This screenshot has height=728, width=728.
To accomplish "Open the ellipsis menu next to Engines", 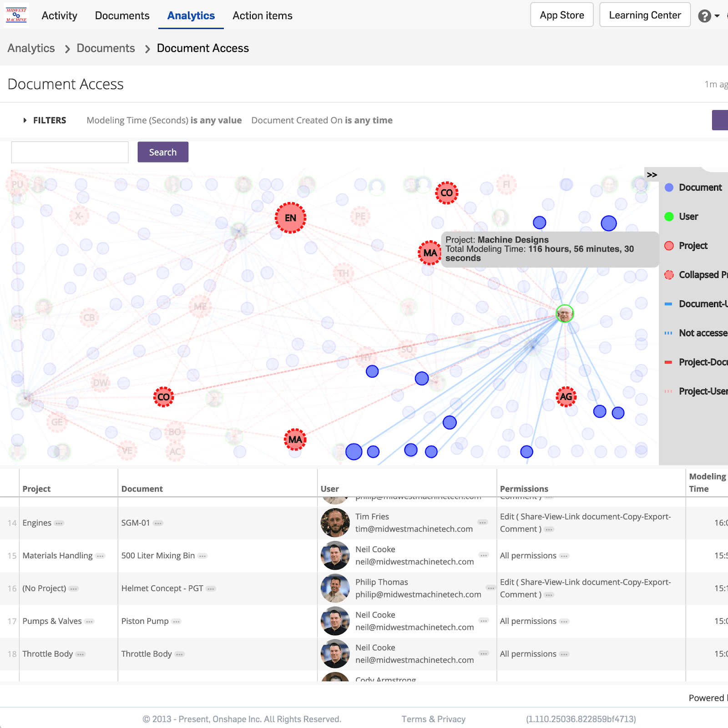I will pyautogui.click(x=59, y=523).
